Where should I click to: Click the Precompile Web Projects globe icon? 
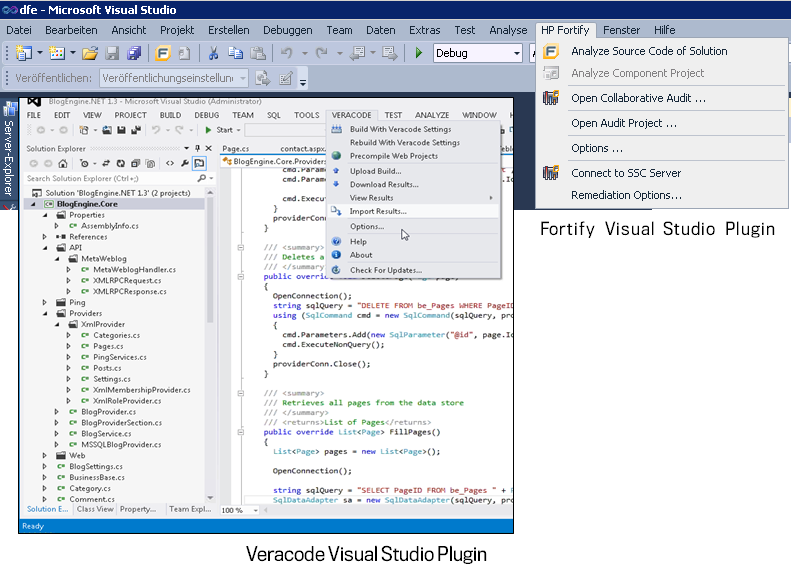click(337, 156)
